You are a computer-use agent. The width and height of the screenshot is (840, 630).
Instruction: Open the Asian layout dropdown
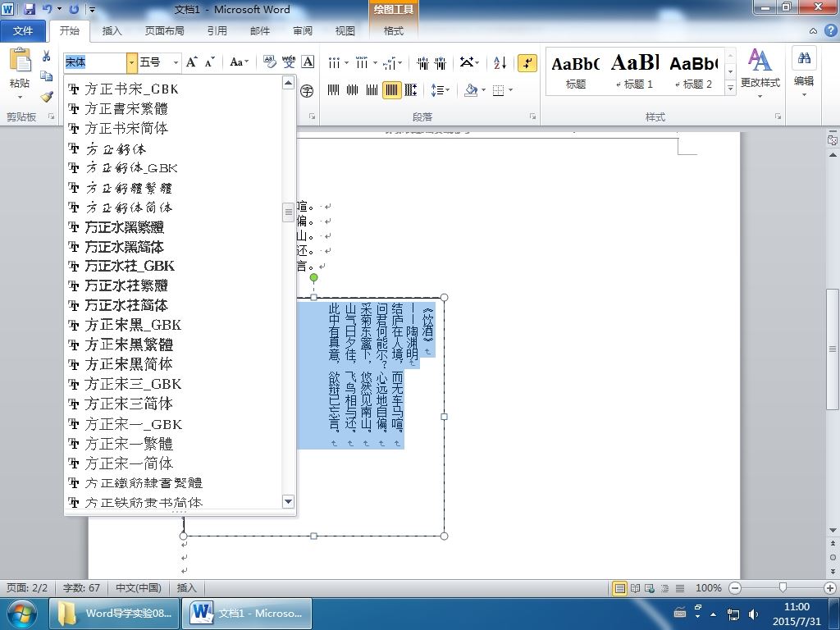point(468,63)
